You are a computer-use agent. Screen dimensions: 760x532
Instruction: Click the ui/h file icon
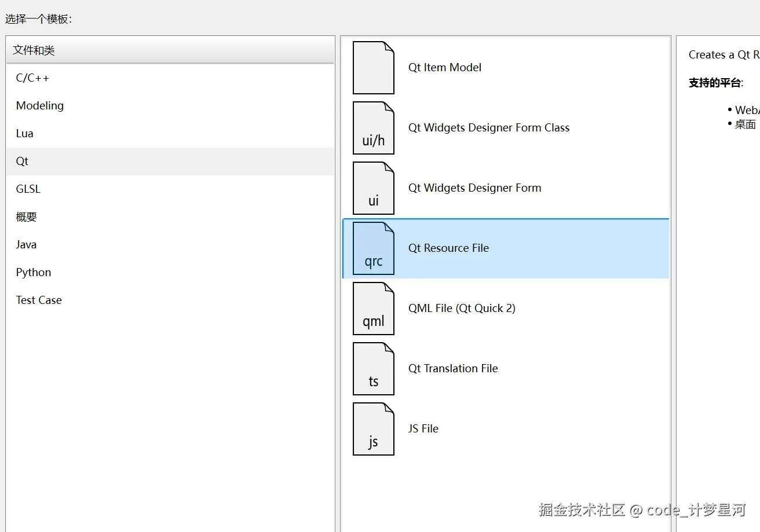374,128
